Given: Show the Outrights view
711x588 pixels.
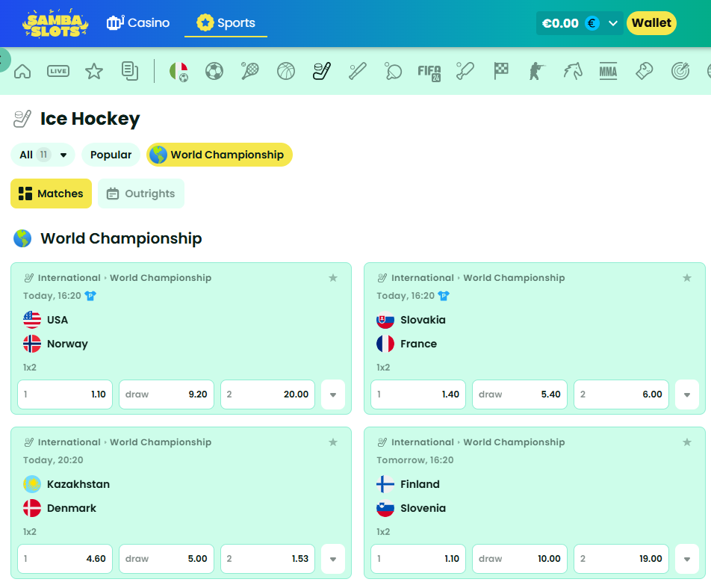Looking at the screenshot, I should (x=141, y=194).
